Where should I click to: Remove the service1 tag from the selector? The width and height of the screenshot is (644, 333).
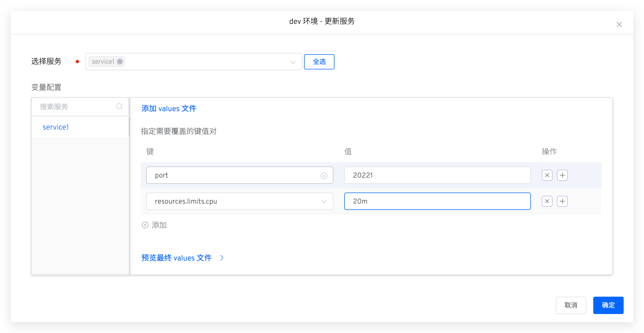click(120, 62)
